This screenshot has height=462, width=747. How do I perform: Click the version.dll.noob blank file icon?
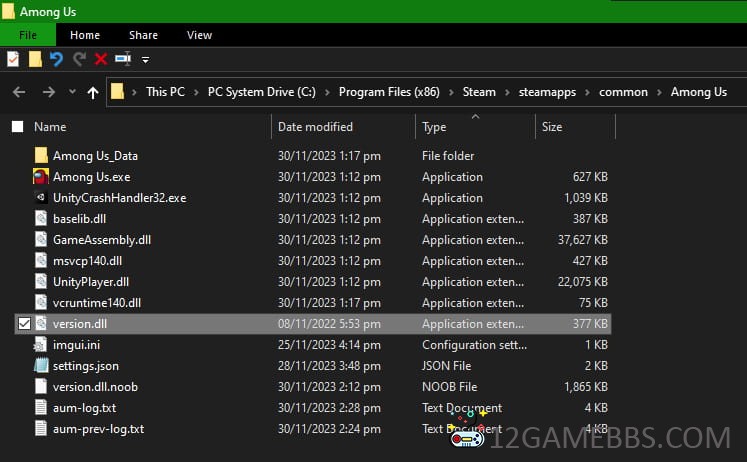(x=41, y=387)
